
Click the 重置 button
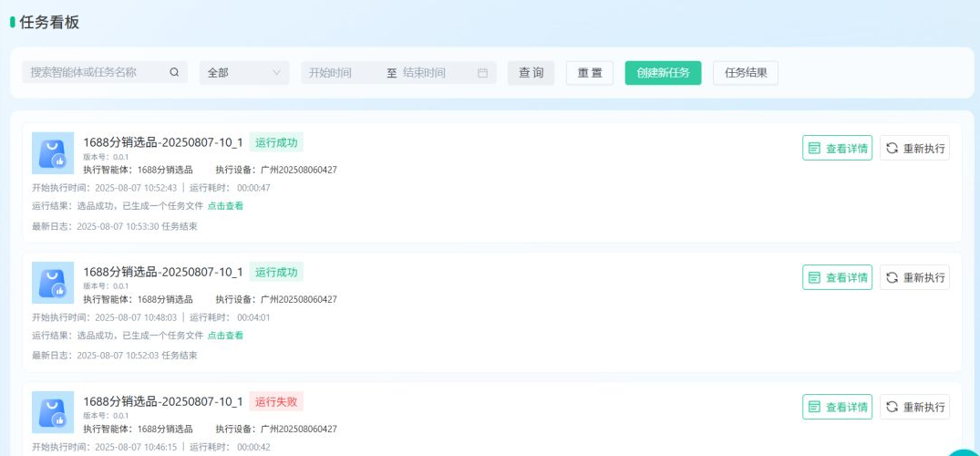pos(590,73)
